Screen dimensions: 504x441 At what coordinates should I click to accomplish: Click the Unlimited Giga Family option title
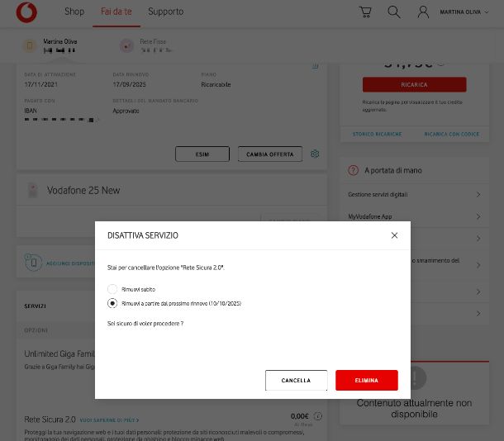pyautogui.click(x=59, y=353)
